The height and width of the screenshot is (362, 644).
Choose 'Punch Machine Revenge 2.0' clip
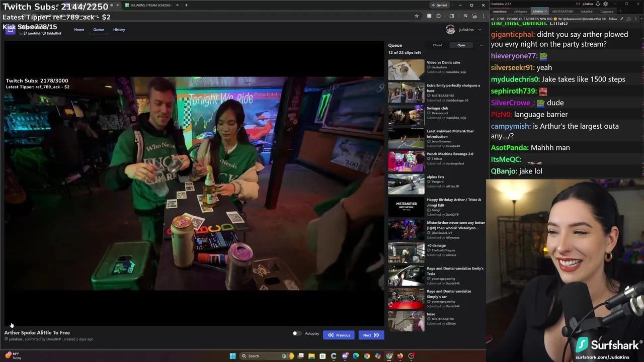(406, 161)
